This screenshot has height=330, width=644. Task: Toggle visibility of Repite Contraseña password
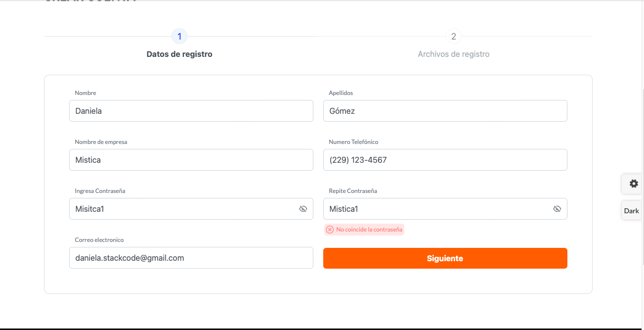pos(557,209)
